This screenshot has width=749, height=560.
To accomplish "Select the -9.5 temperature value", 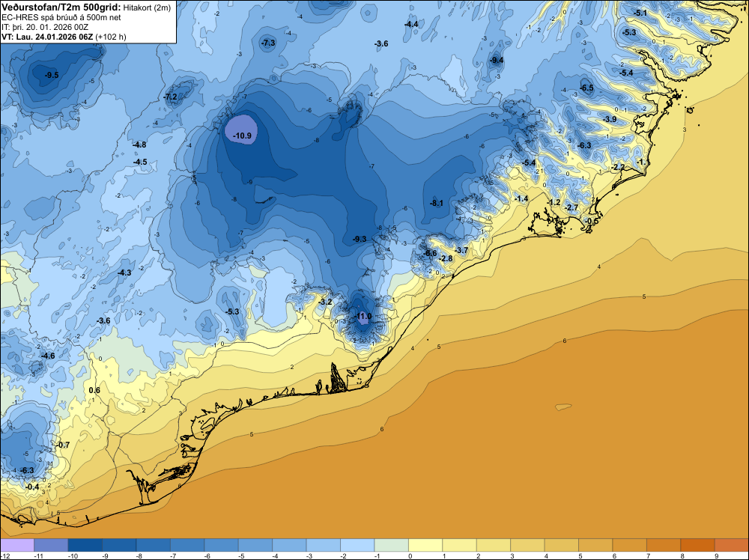I will [52, 75].
